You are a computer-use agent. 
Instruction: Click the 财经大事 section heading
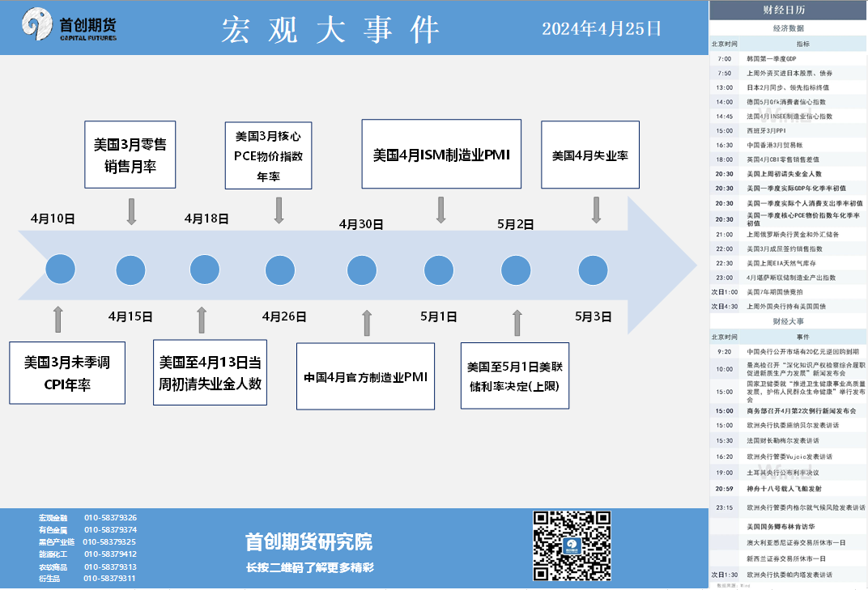788,321
